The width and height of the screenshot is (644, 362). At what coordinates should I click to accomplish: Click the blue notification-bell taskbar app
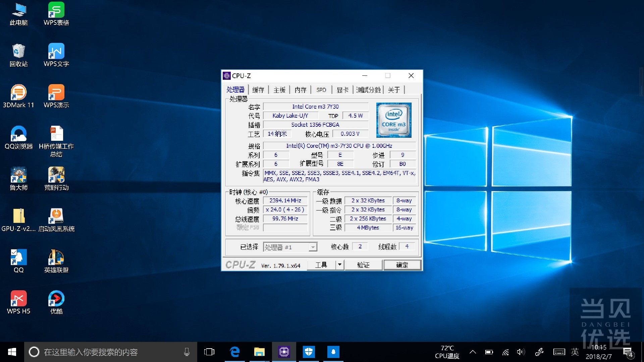(x=333, y=352)
